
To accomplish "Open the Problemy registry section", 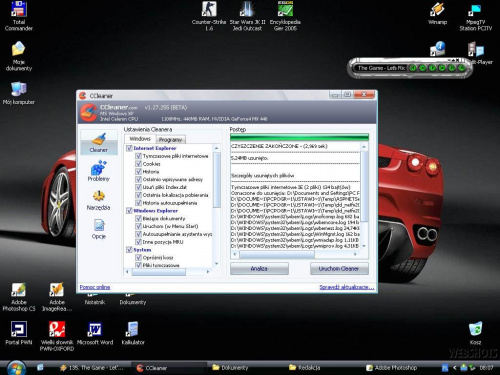I will tap(99, 171).
